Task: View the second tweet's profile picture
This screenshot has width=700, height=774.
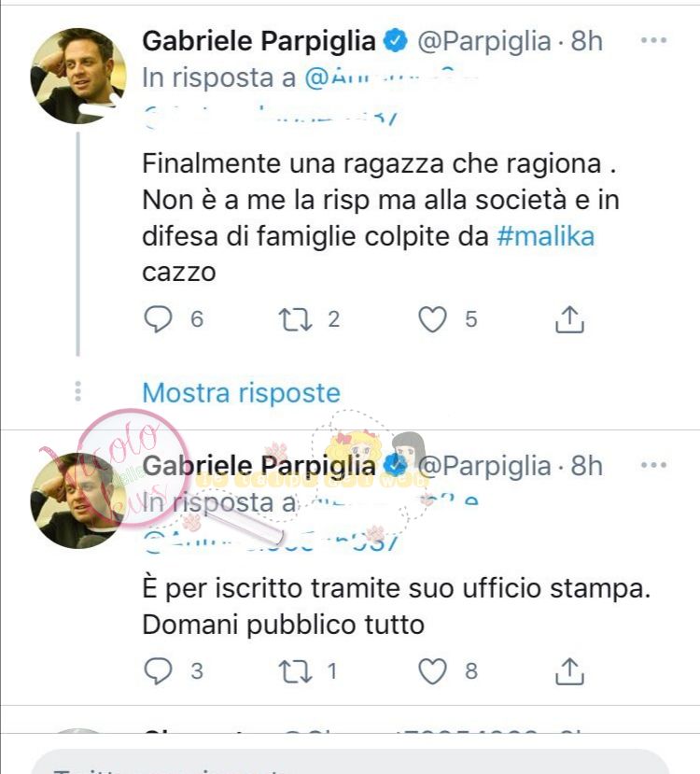Action: pyautogui.click(x=78, y=500)
